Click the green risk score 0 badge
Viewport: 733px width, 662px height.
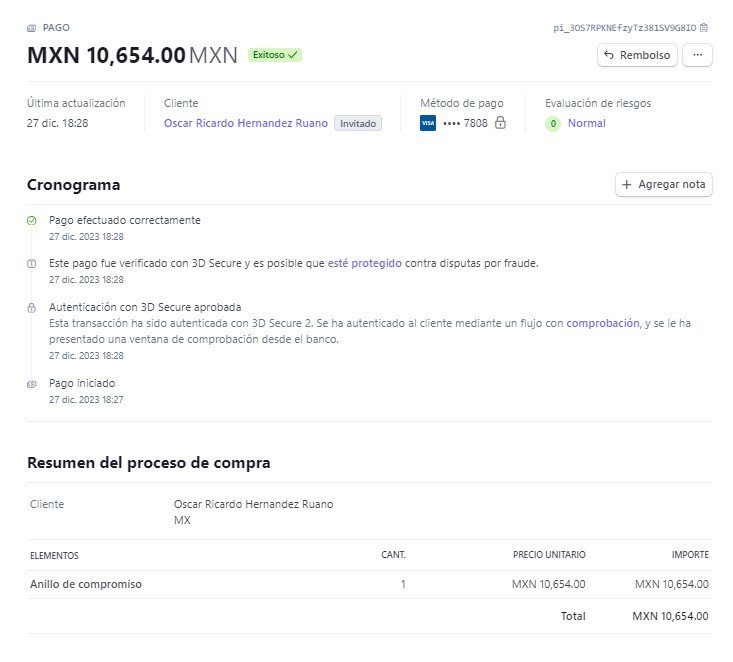553,123
